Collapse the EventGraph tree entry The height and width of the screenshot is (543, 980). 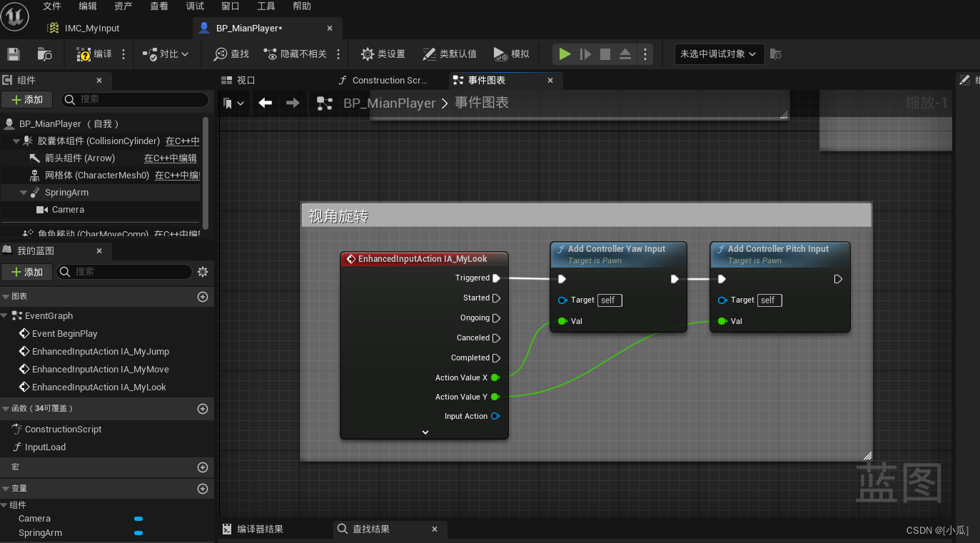click(4, 316)
